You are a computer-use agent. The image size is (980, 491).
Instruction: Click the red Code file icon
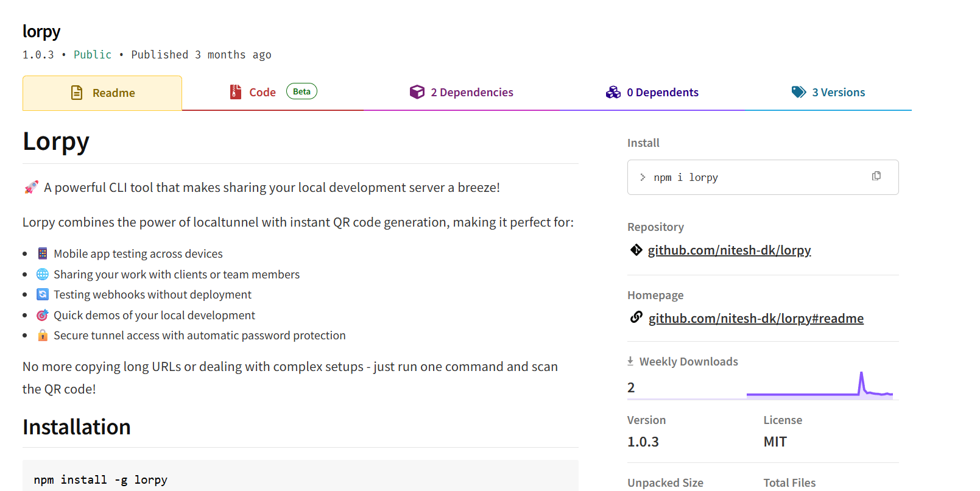tap(235, 92)
